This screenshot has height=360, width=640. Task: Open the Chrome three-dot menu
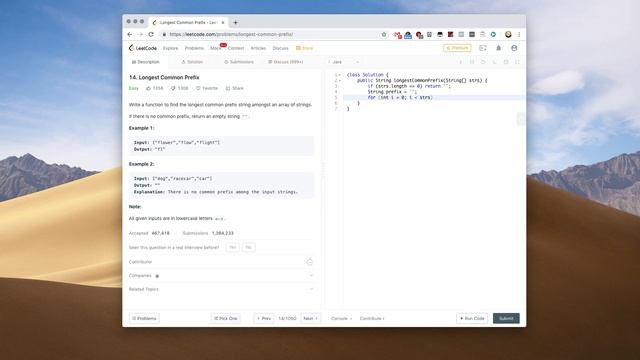(519, 35)
